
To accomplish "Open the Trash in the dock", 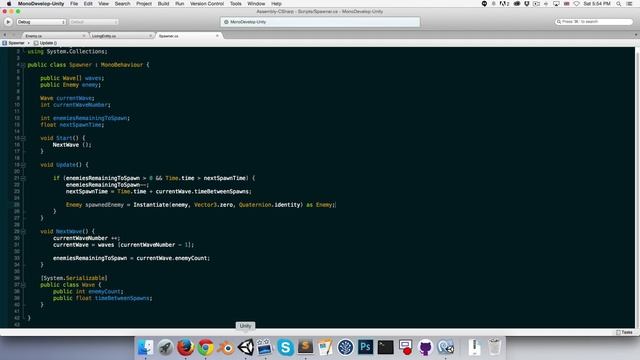I will pyautogui.click(x=495, y=347).
